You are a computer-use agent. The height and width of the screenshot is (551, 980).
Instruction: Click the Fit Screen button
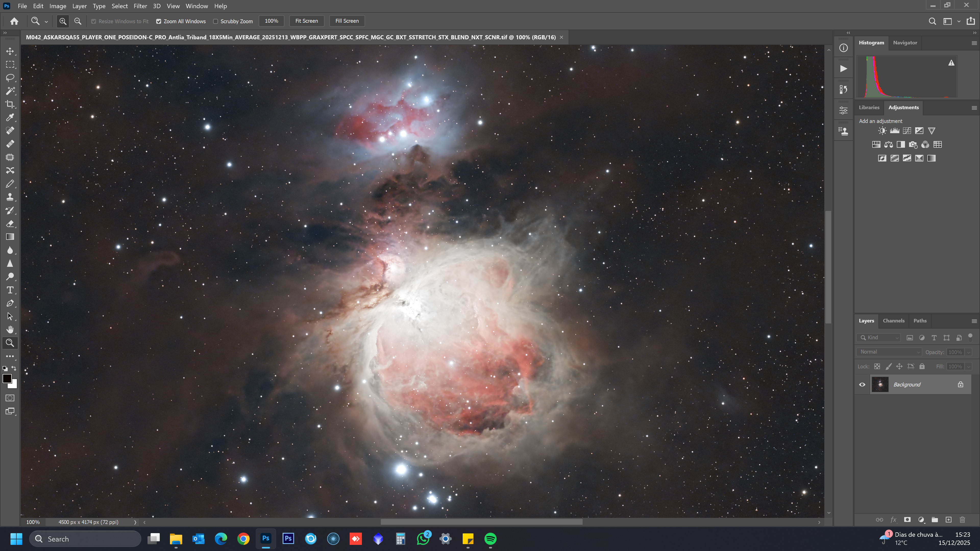(x=306, y=21)
